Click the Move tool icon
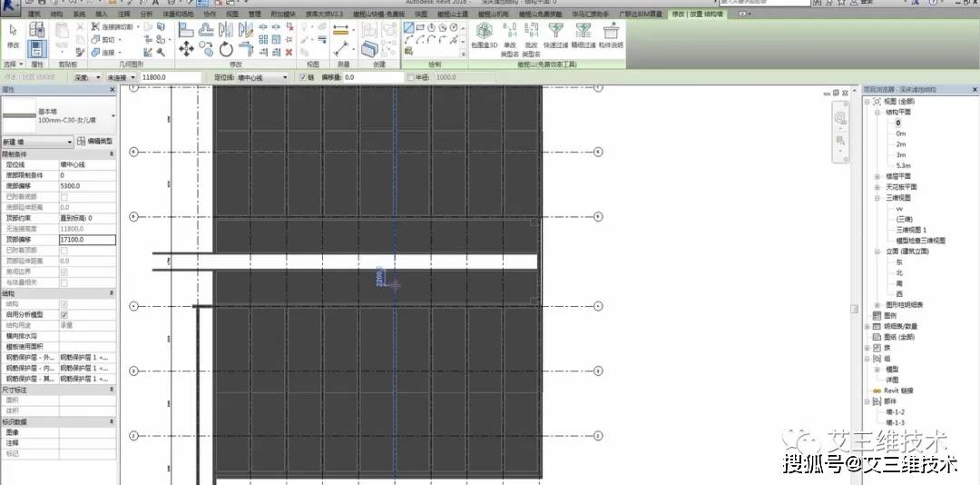The image size is (980, 485). [x=186, y=48]
